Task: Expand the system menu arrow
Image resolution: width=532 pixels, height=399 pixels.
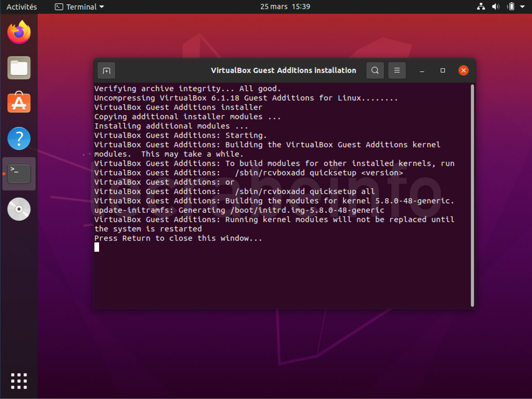Action: (522, 7)
